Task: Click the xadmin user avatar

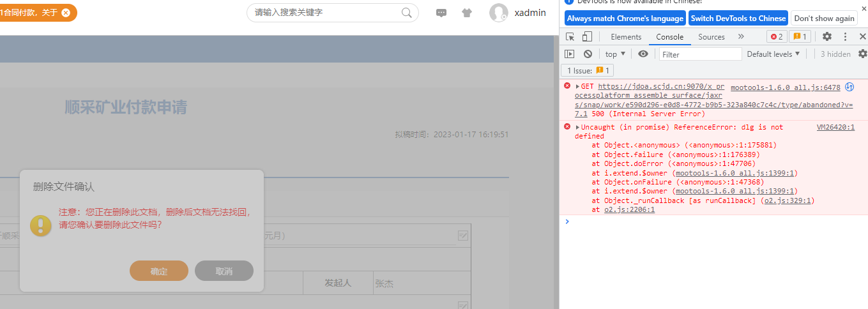Action: (x=498, y=13)
